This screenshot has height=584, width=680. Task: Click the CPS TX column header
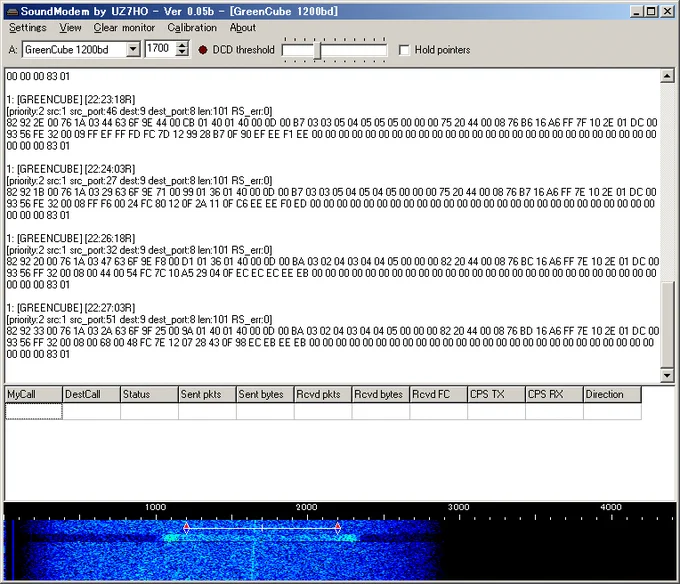click(x=496, y=395)
